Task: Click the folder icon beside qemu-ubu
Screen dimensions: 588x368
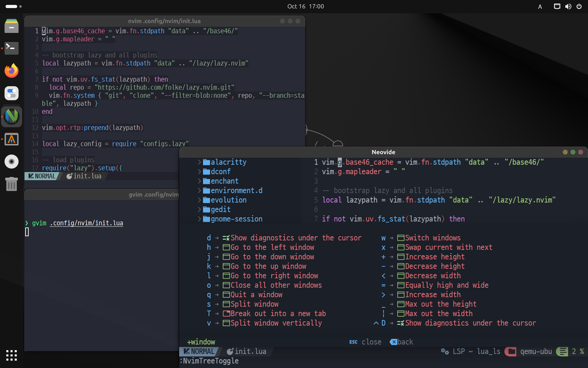Action: [x=511, y=352]
